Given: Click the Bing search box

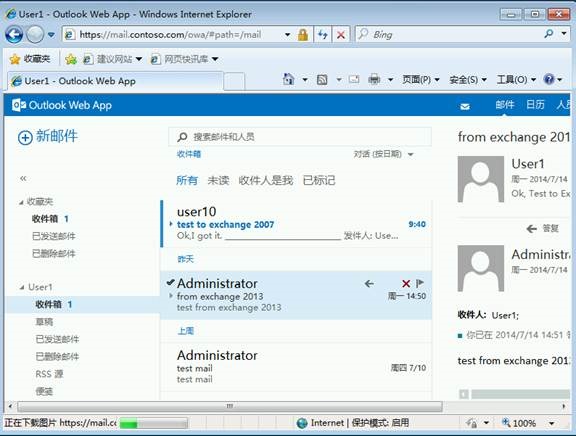Looking at the screenshot, I should point(448,35).
